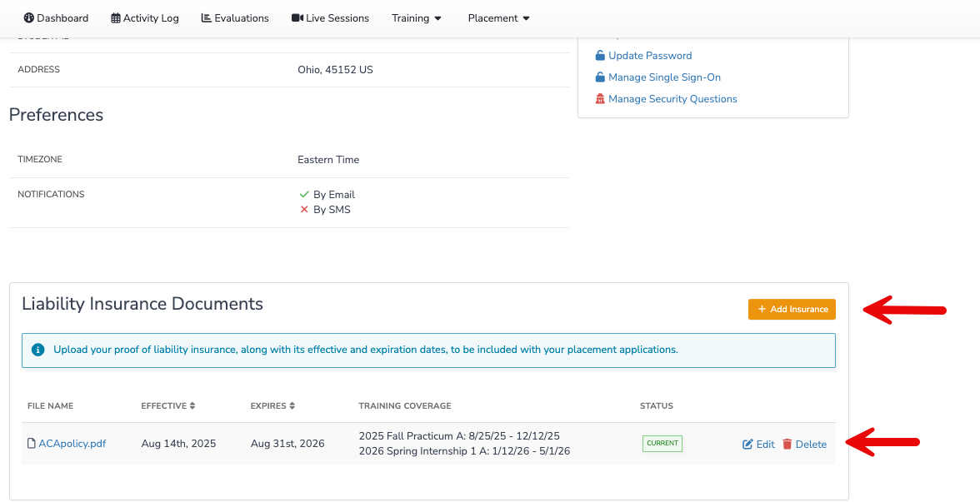Click the Evaluations chart icon
Viewport: 980px width, 502px height.
tap(207, 18)
